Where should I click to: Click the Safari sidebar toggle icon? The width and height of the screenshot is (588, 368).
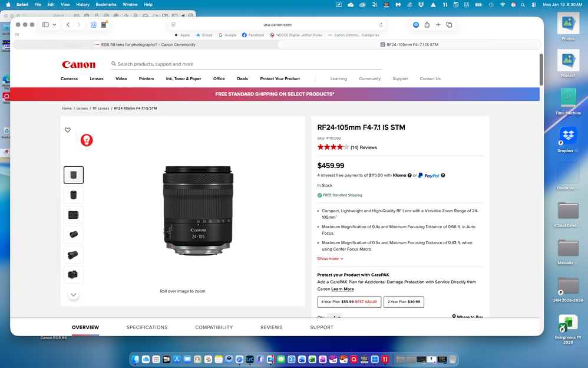(x=45, y=25)
